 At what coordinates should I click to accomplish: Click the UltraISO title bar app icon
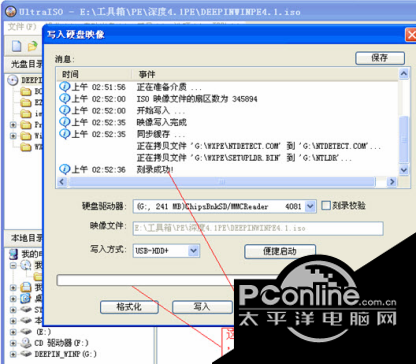pos(11,12)
